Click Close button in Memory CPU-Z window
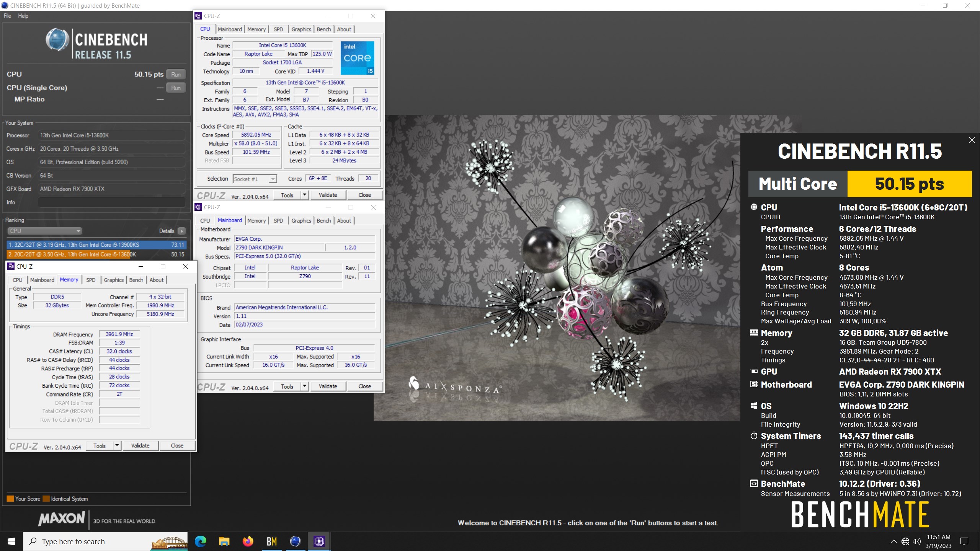 click(x=177, y=445)
